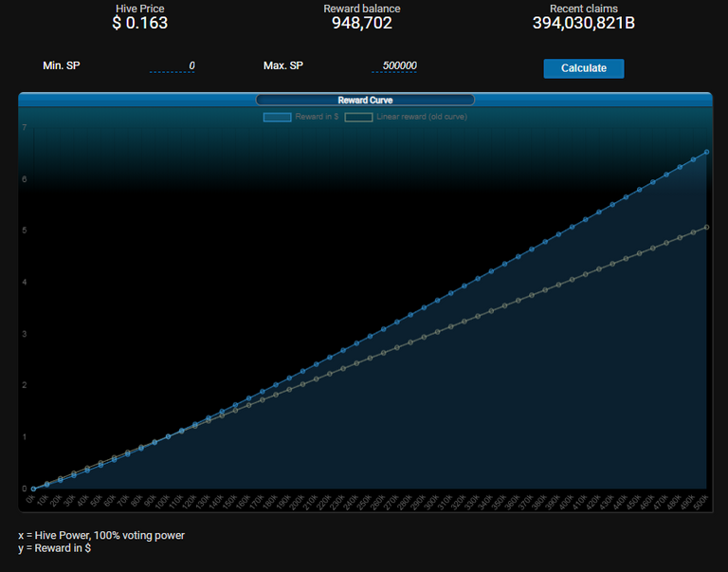This screenshot has width=728, height=572.
Task: Select the Min. SP input field
Action: (173, 66)
